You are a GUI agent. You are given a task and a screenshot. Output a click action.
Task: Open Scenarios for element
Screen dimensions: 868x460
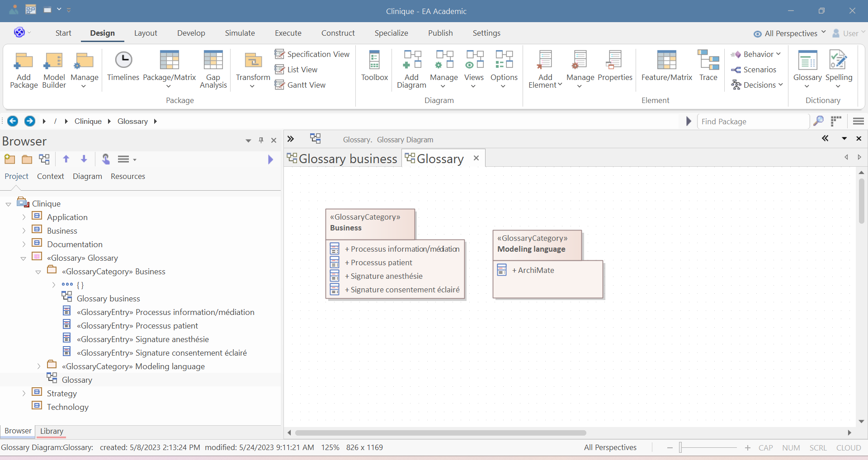pyautogui.click(x=754, y=70)
